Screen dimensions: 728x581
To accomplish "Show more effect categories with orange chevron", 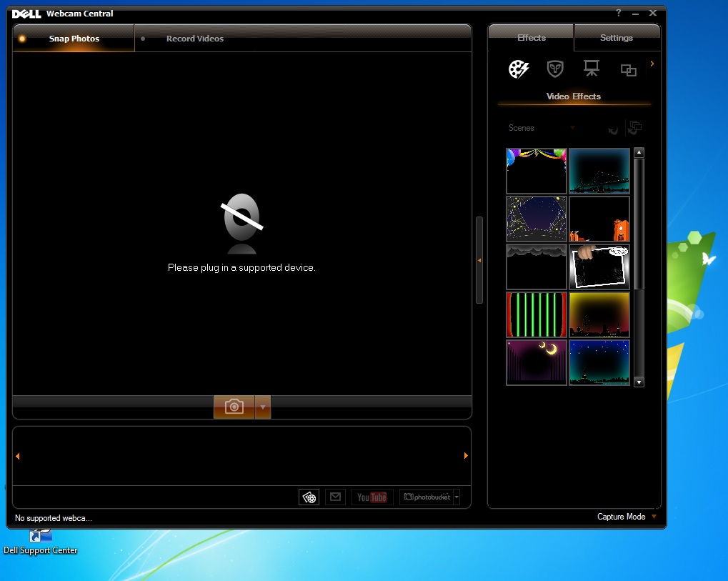I will point(652,64).
